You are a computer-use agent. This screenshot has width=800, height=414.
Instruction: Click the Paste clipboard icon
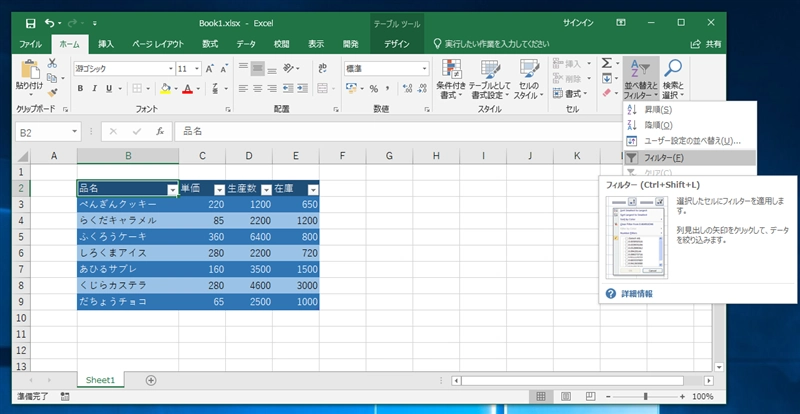tap(30, 69)
